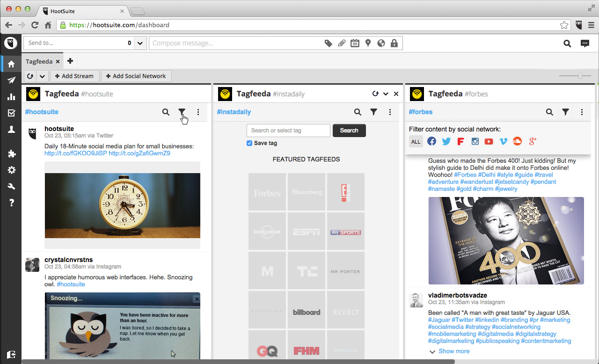Close the Tagfeeda dashboard tab
This screenshot has width=599, height=364.
point(58,61)
